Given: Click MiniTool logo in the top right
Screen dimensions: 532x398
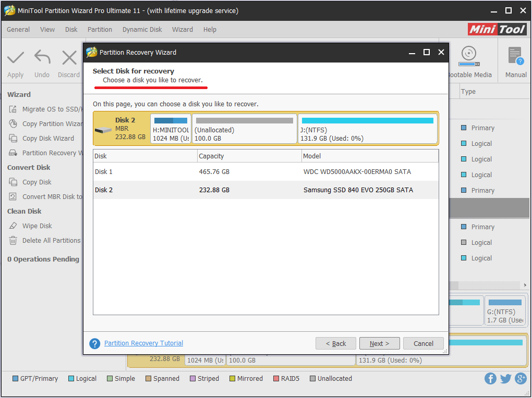Looking at the screenshot, I should (497, 30).
